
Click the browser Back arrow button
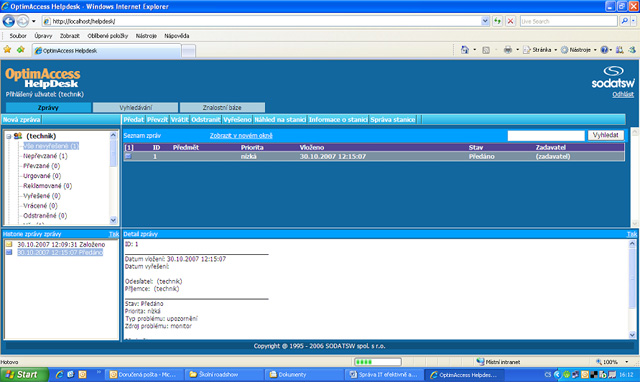point(9,21)
